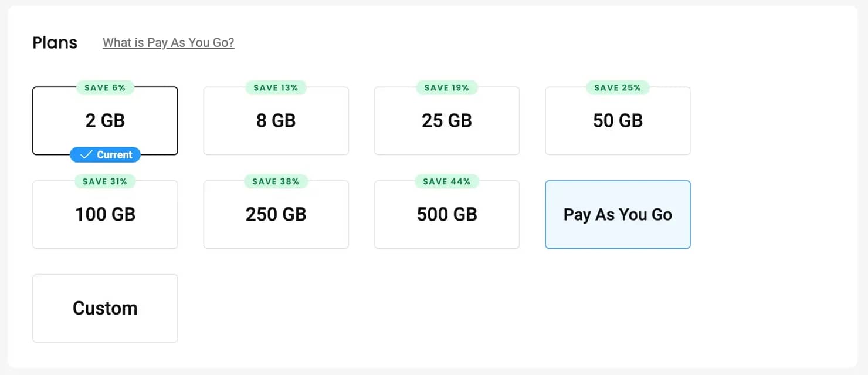Click the SAVE 19% discount badge
This screenshot has width=868, height=375.
(x=446, y=88)
